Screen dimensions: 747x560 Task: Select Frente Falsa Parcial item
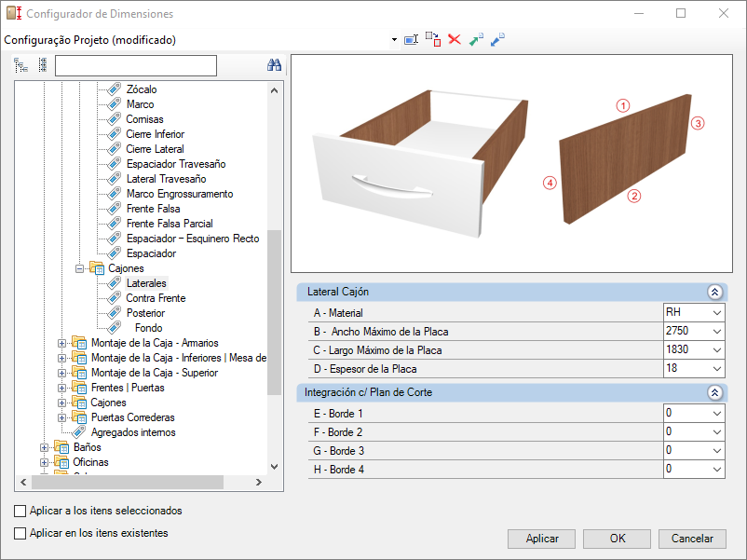point(170,224)
